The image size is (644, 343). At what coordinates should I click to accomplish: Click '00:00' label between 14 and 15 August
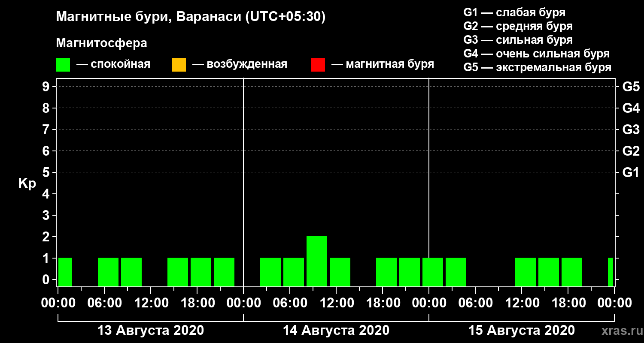(429, 303)
